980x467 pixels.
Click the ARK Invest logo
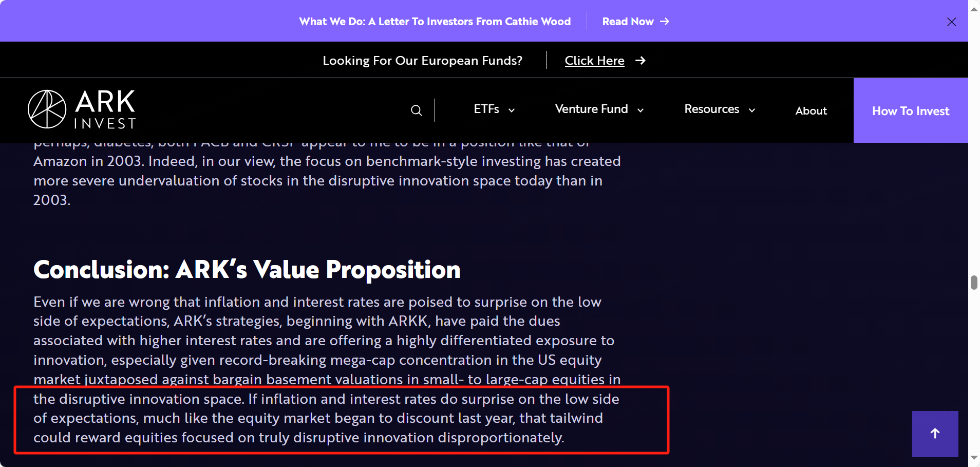pyautogui.click(x=82, y=109)
